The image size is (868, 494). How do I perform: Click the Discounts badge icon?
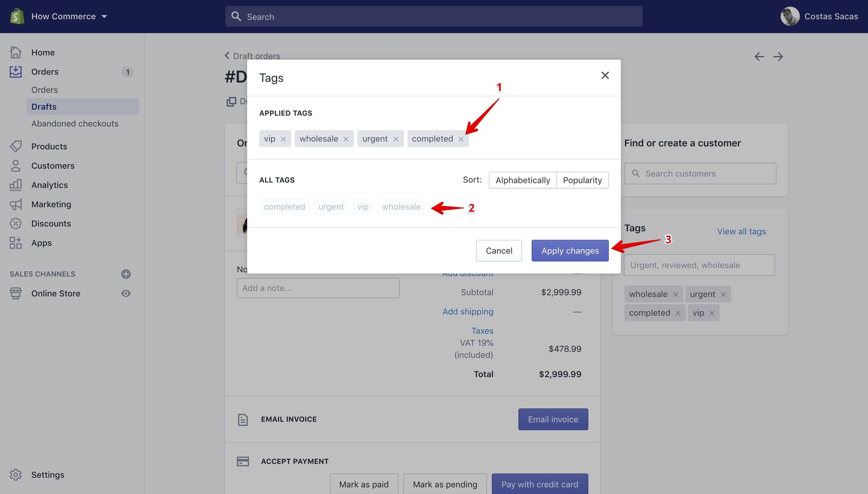pos(16,224)
